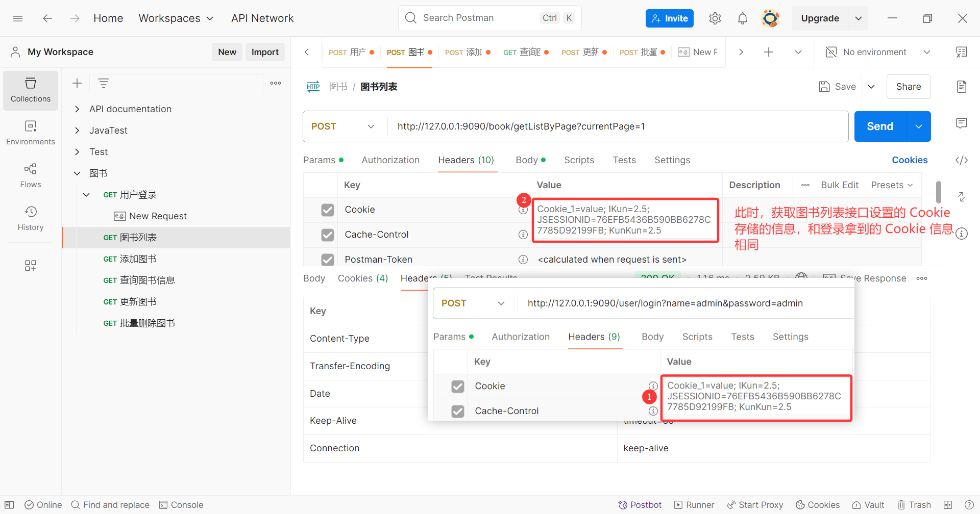The height and width of the screenshot is (514, 980).
Task: Open Vault in the status bar
Action: coord(868,505)
